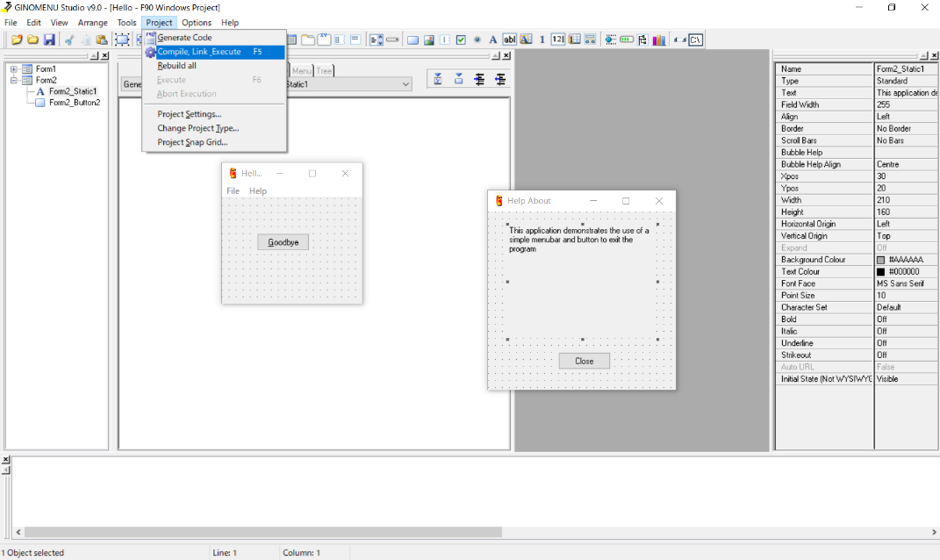Collapse the Form2 tree node
Image resolution: width=940 pixels, height=560 pixels.
[x=13, y=80]
